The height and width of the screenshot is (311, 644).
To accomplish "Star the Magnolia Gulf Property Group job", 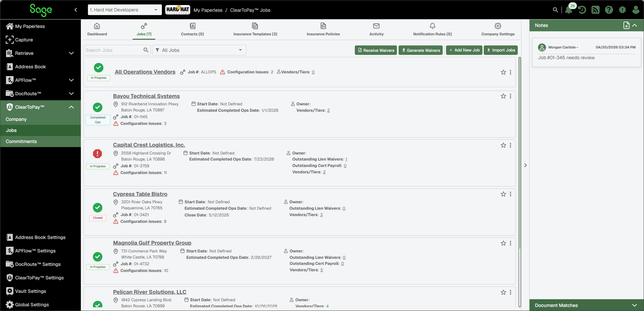I will [x=503, y=243].
